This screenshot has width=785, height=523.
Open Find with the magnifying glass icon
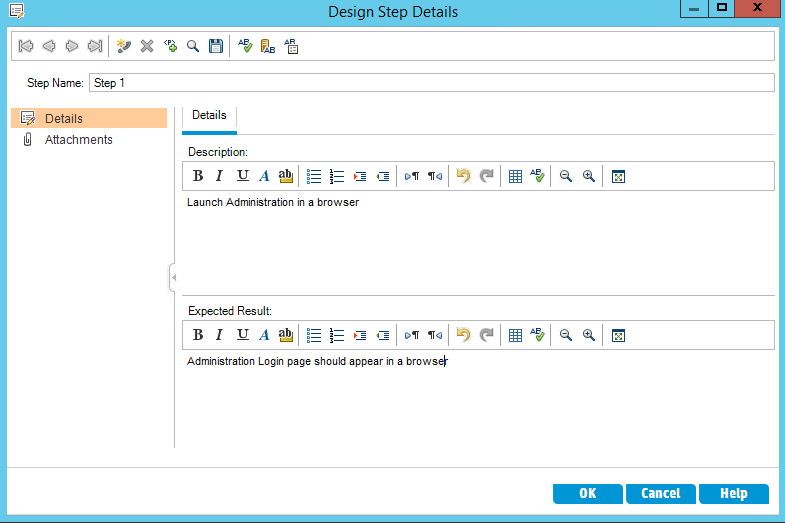(x=193, y=46)
